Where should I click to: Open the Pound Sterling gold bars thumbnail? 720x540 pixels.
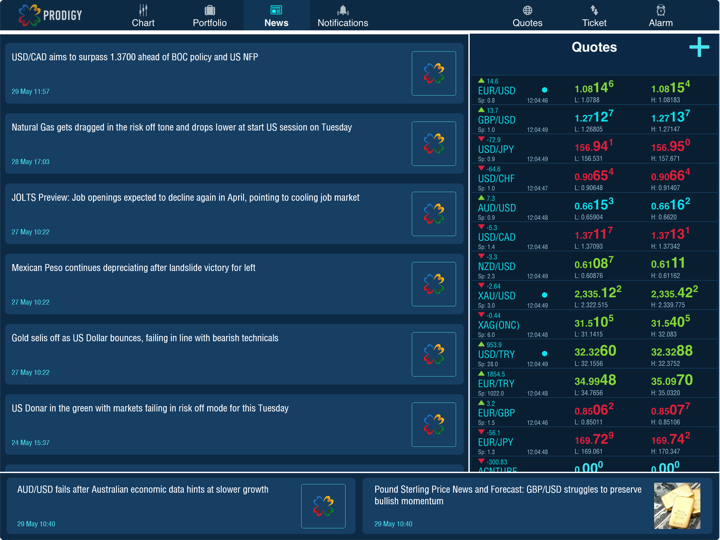click(x=677, y=505)
